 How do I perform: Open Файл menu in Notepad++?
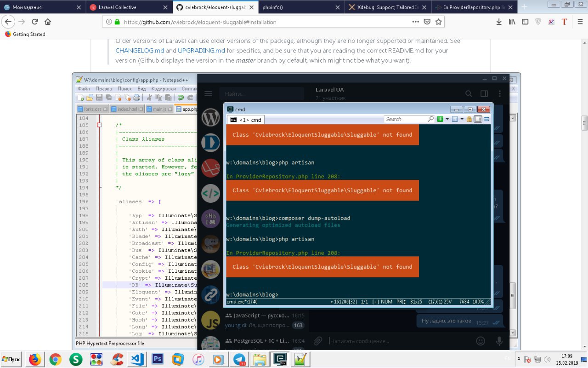pyautogui.click(x=84, y=89)
